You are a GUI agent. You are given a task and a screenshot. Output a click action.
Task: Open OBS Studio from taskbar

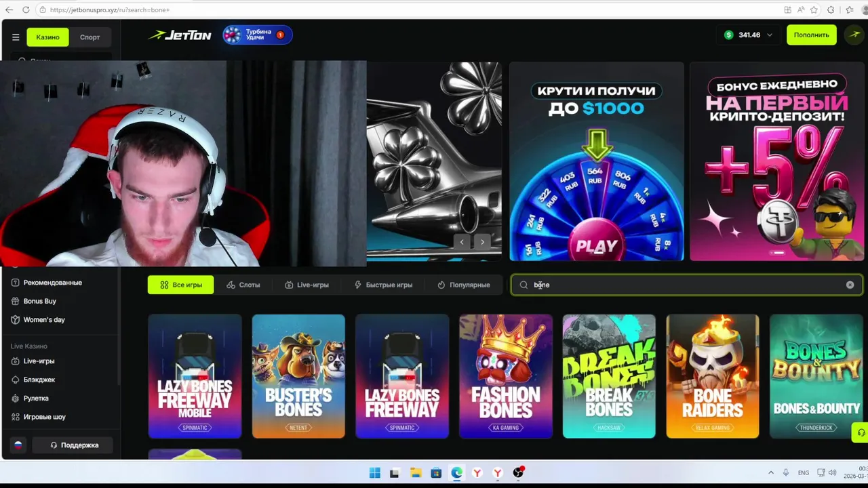point(518,473)
